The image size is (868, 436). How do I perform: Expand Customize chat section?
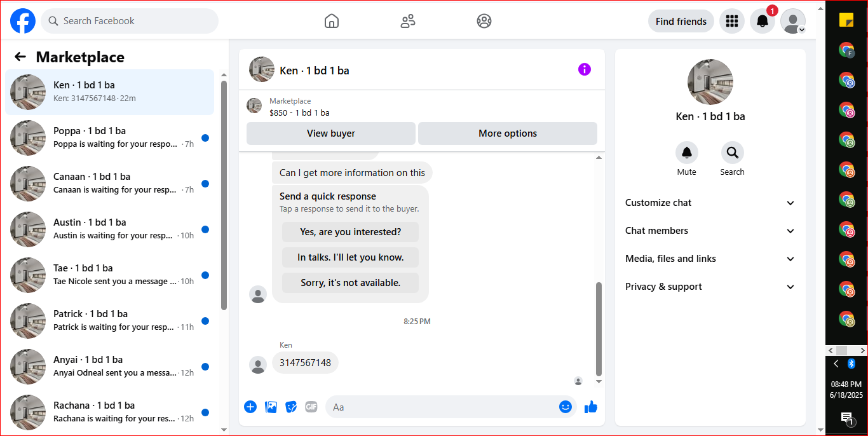710,203
